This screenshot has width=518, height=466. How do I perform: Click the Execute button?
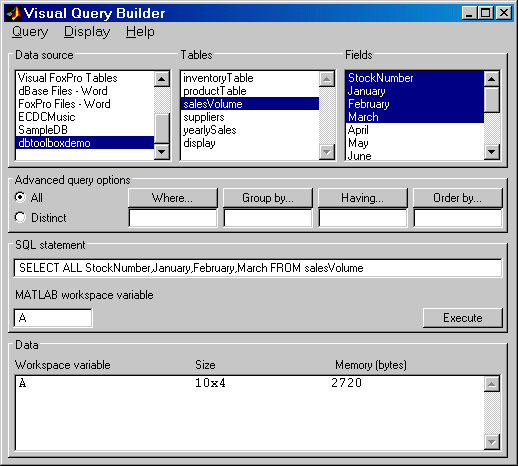[x=463, y=318]
